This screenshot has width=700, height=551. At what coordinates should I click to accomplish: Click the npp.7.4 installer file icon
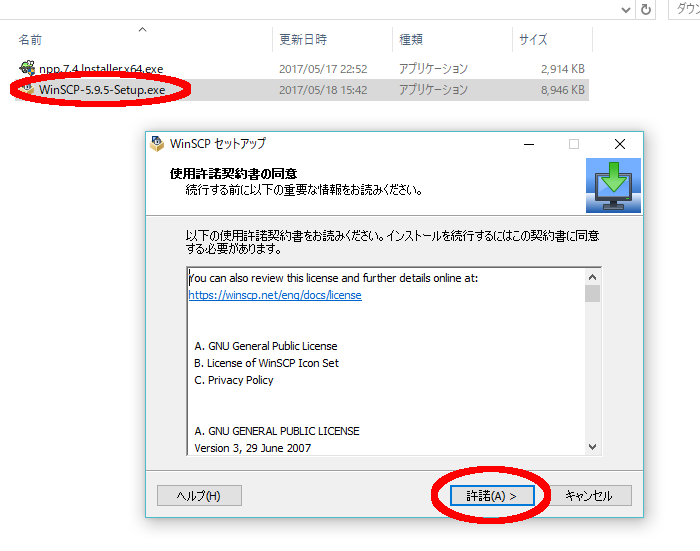click(27, 69)
